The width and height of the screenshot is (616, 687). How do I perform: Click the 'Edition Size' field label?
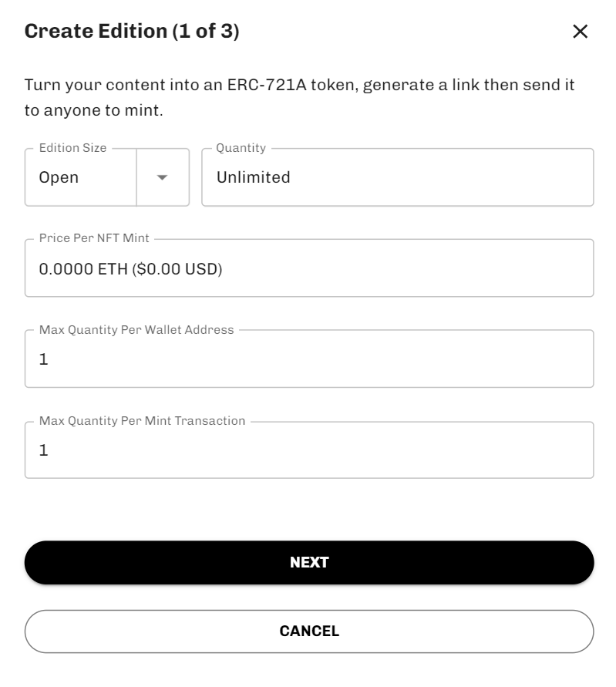click(73, 148)
